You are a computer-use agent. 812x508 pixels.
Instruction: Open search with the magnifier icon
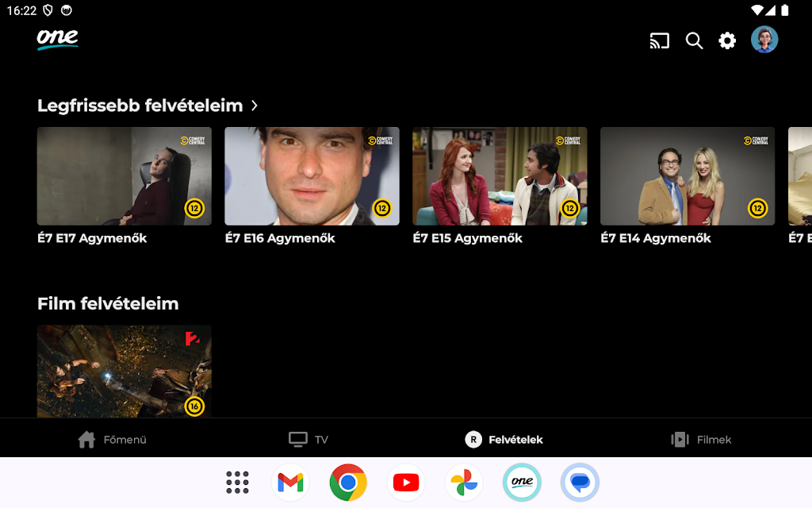[694, 40]
